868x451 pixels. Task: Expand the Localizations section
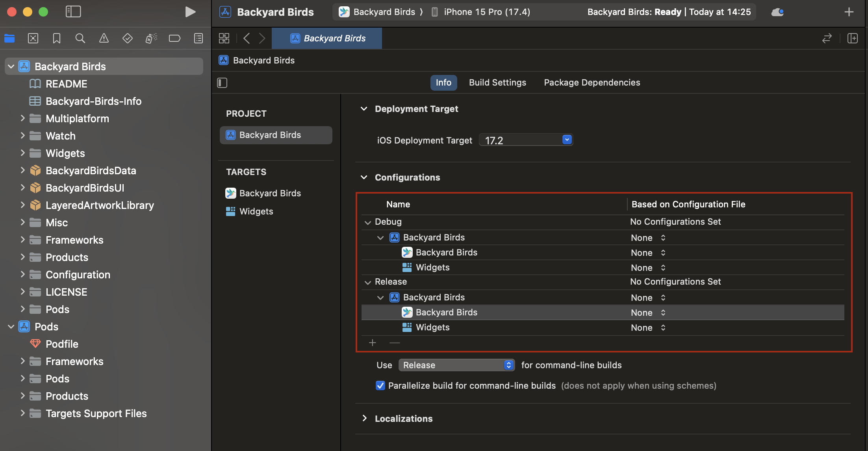(364, 418)
